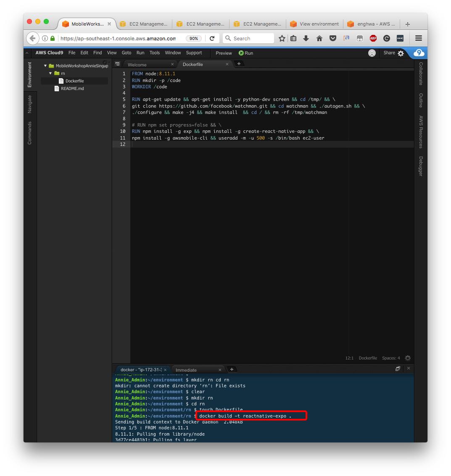451x476 pixels.
Task: Close the Dockerfile editor tab
Action: (x=227, y=64)
